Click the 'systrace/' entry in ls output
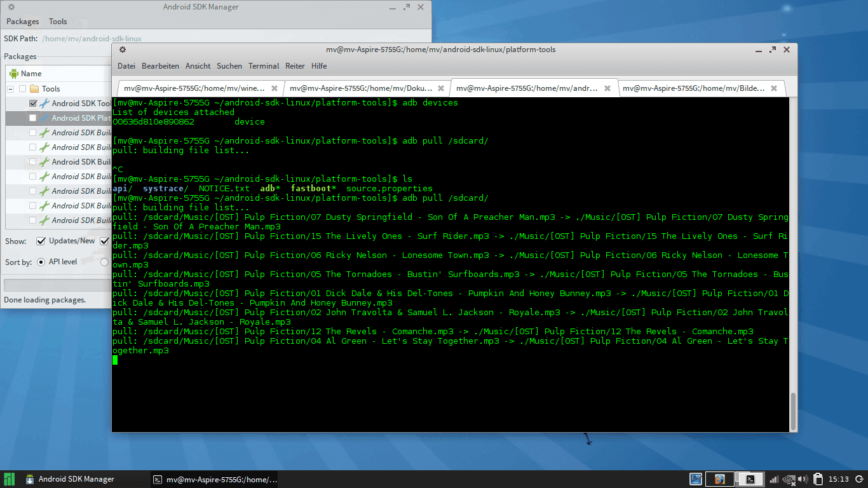 pyautogui.click(x=166, y=189)
